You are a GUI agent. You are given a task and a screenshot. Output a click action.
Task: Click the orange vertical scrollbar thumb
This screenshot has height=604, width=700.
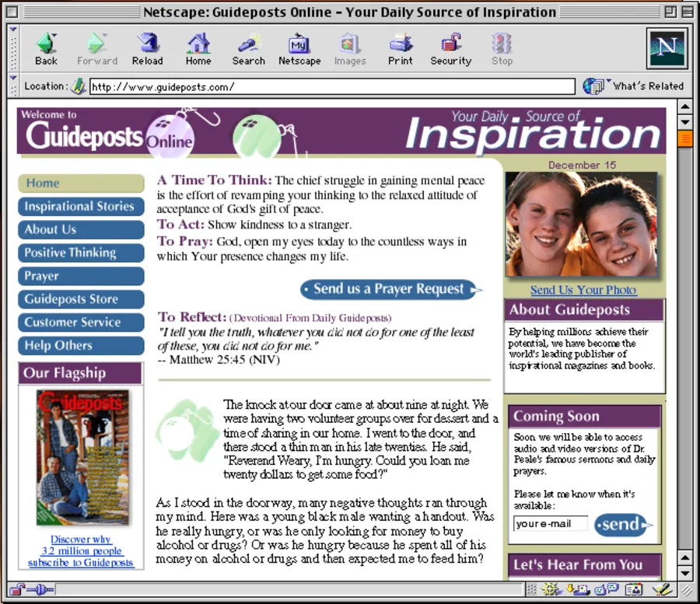[684, 138]
